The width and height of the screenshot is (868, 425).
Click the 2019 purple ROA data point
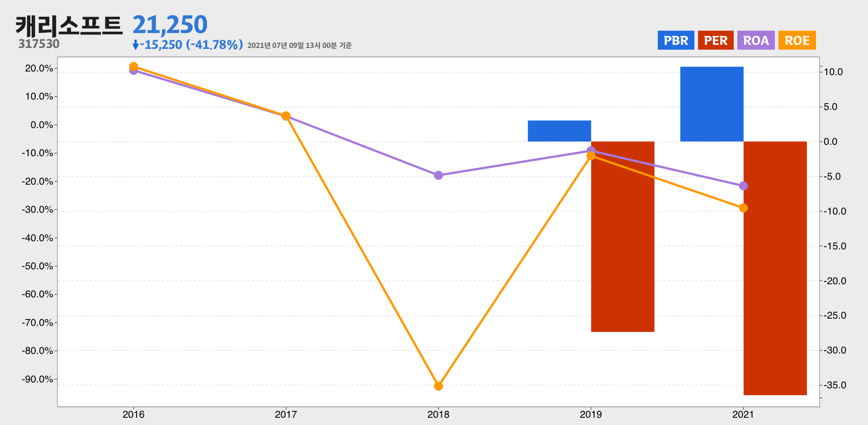pyautogui.click(x=591, y=150)
